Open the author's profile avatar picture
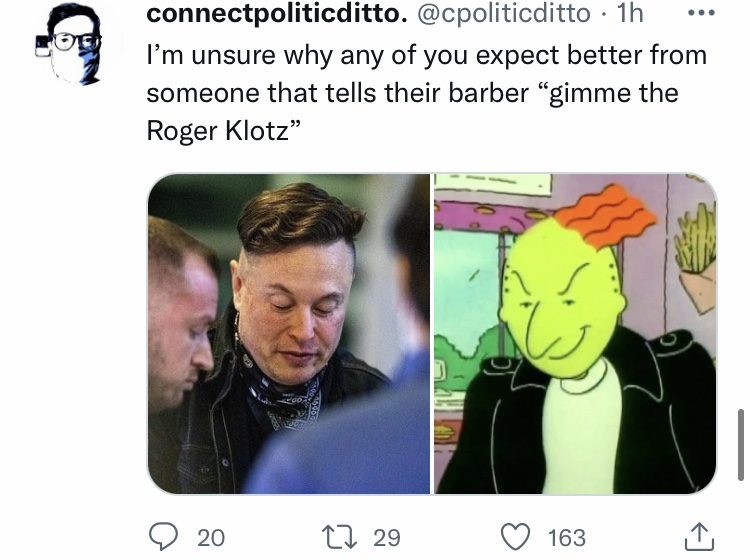 point(74,44)
